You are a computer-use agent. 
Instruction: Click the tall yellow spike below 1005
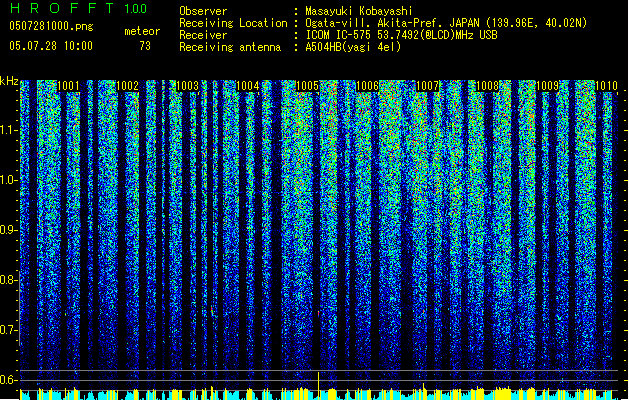(x=319, y=385)
